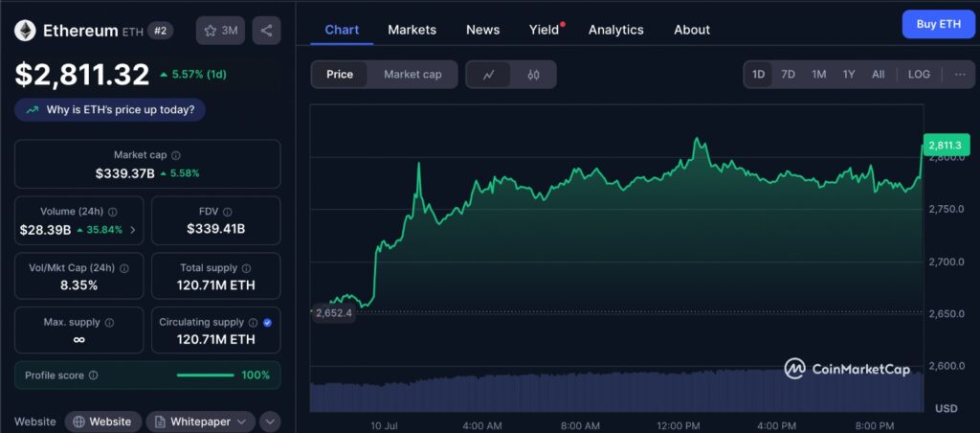This screenshot has width=980, height=433.
Task: Click the 8.35% Vol/Mkt Cap value
Action: (x=78, y=285)
